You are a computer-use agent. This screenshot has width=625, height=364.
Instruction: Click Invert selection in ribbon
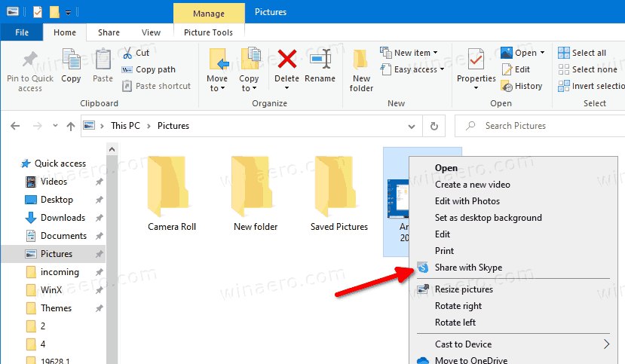coord(591,86)
